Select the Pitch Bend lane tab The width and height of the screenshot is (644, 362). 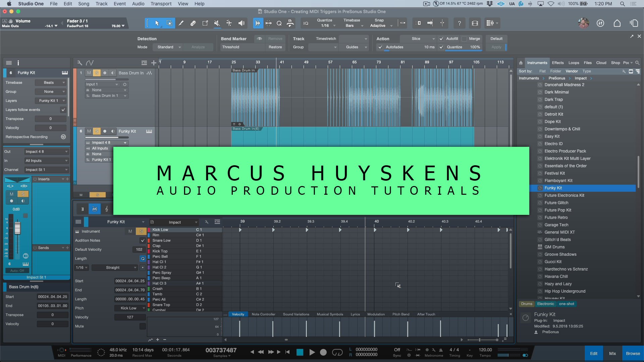tap(401, 314)
